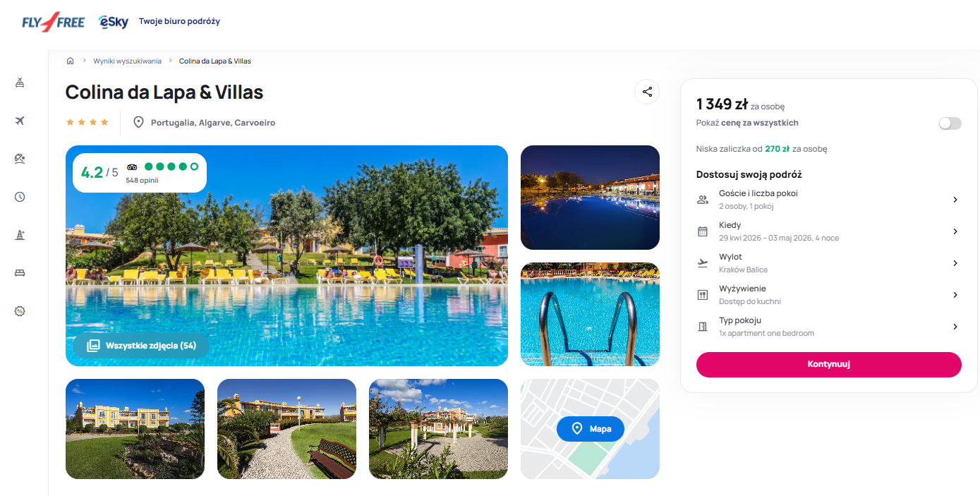Toggle 'Pokaż cenę za wszystkich' switch
This screenshot has width=980, height=496.
(950, 123)
